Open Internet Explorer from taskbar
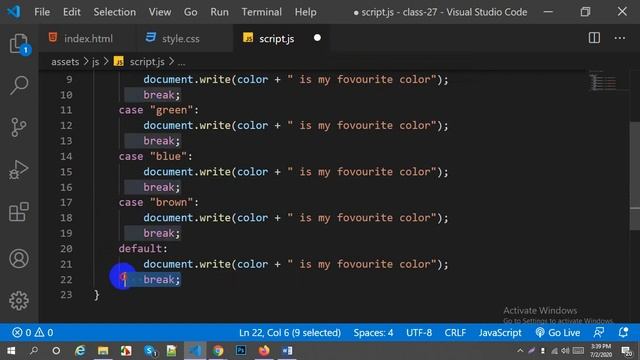 (80, 351)
